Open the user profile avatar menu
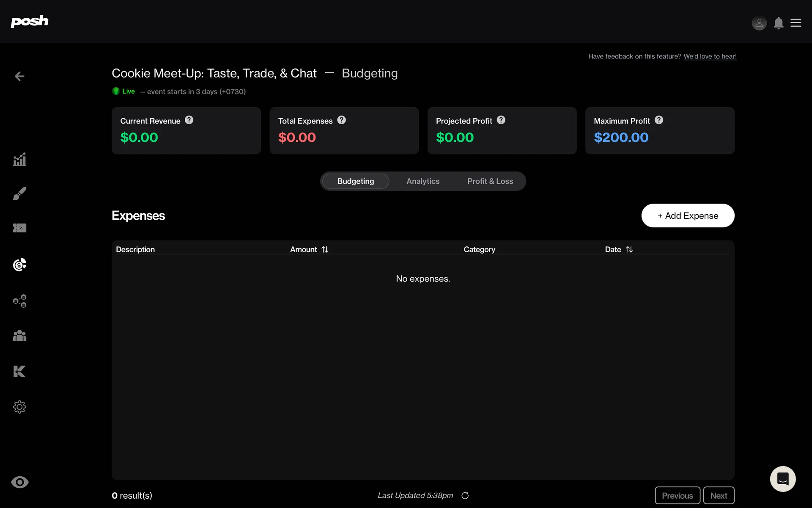Image resolution: width=812 pixels, height=508 pixels. point(759,23)
